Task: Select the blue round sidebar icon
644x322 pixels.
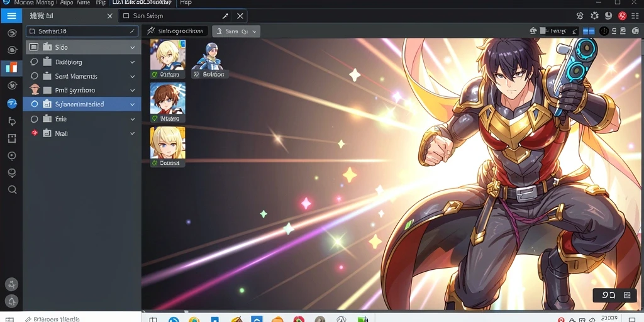Action: (12, 104)
